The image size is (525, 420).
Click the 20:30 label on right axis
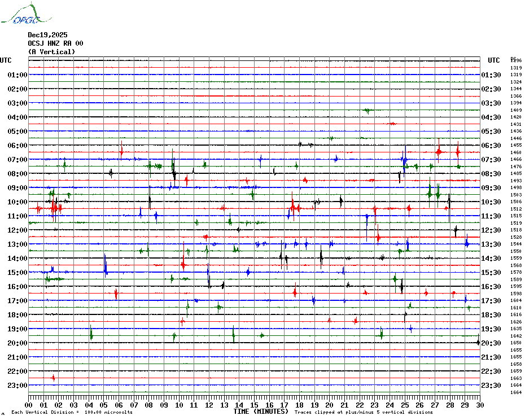(491, 343)
